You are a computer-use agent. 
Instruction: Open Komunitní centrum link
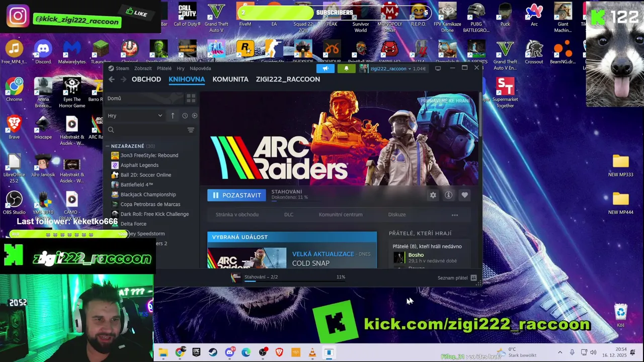click(x=341, y=215)
